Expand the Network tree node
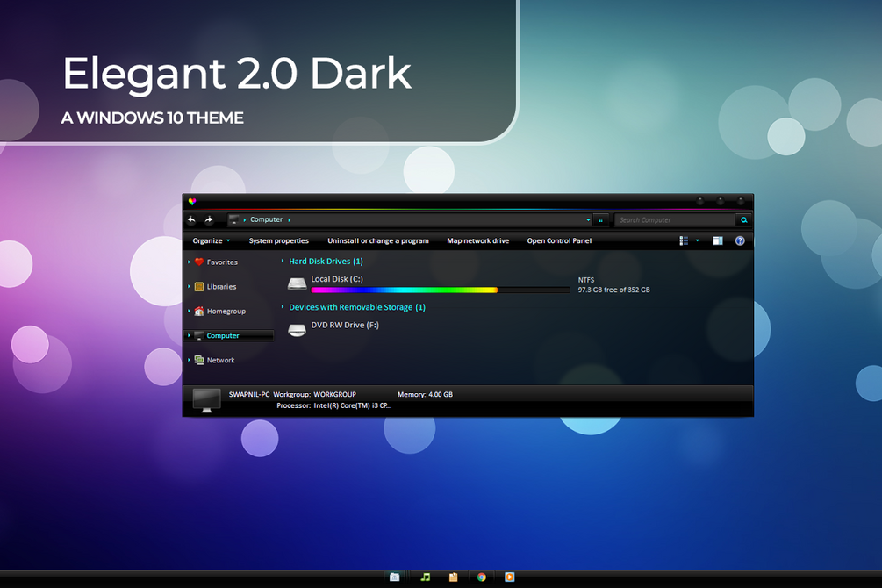The height and width of the screenshot is (588, 882). 189,360
